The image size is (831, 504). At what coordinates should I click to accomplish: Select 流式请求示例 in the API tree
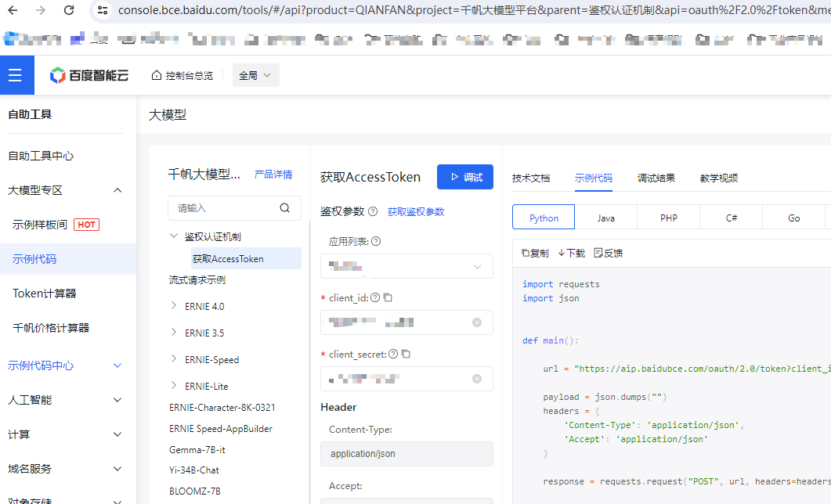pos(197,279)
